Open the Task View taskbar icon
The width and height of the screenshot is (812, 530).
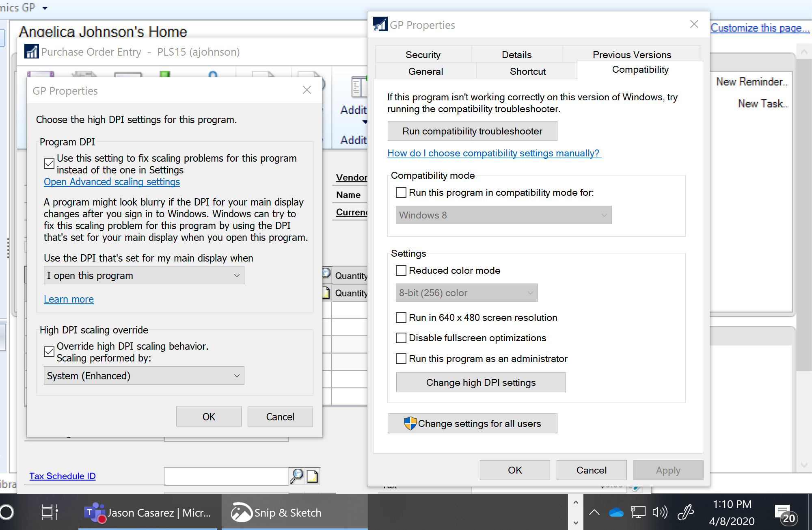(x=50, y=513)
